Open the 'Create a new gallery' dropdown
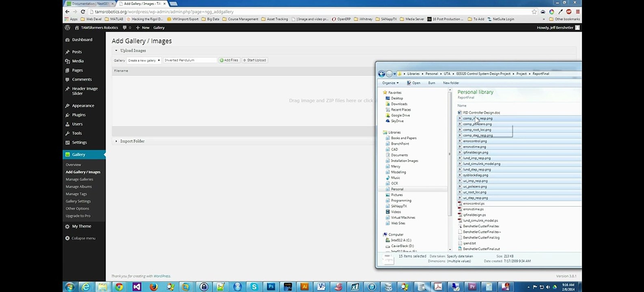Screen dimensions: 644x292 click(144, 60)
